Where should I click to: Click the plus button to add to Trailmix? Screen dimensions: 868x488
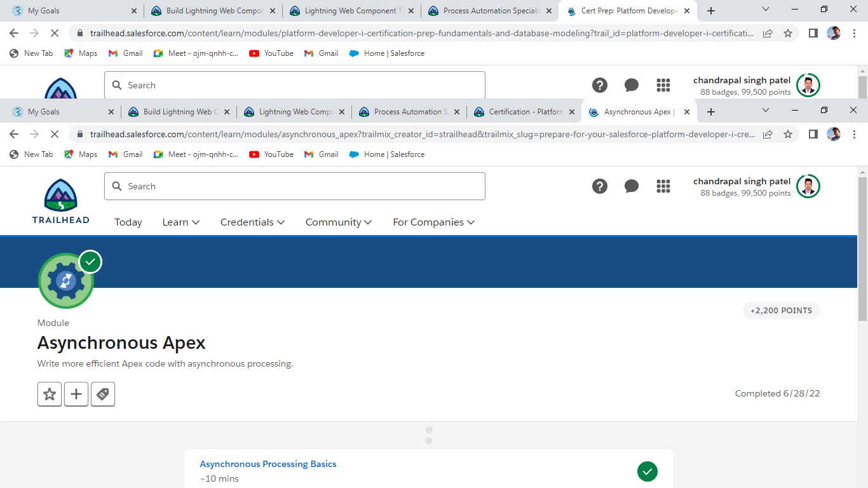76,394
